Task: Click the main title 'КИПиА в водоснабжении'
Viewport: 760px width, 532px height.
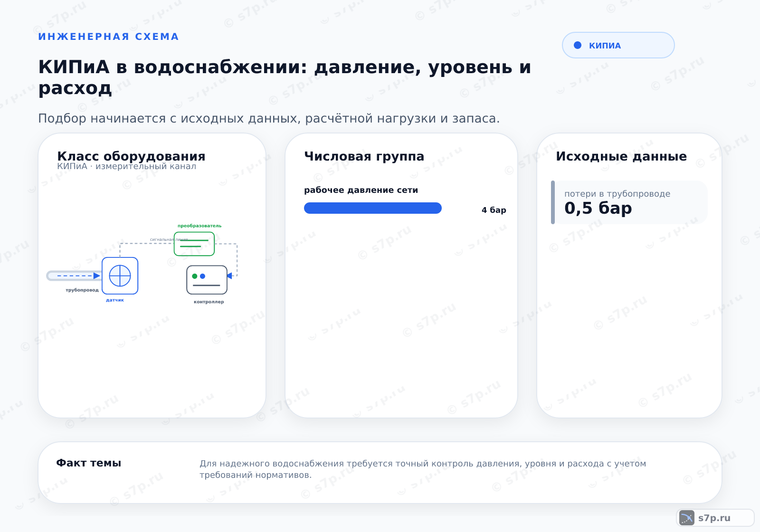Action: pos(285,77)
